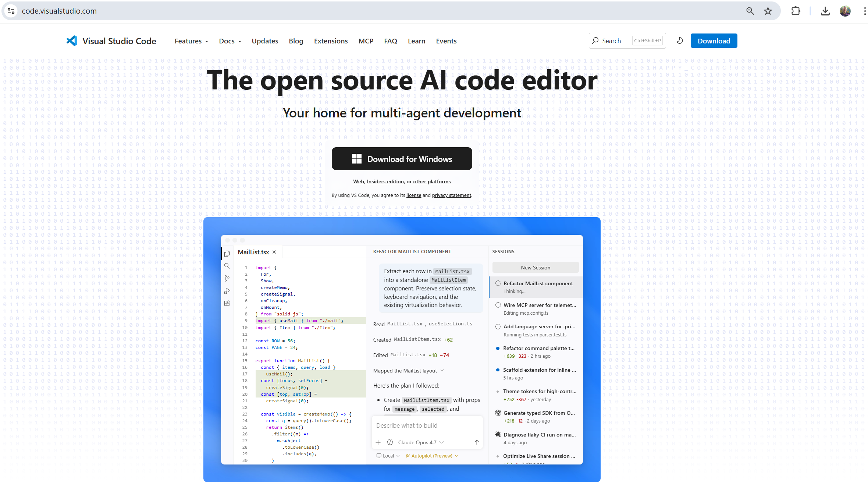Viewport: 868px width, 484px height.
Task: Click the browser address bar URL
Action: click(x=59, y=11)
